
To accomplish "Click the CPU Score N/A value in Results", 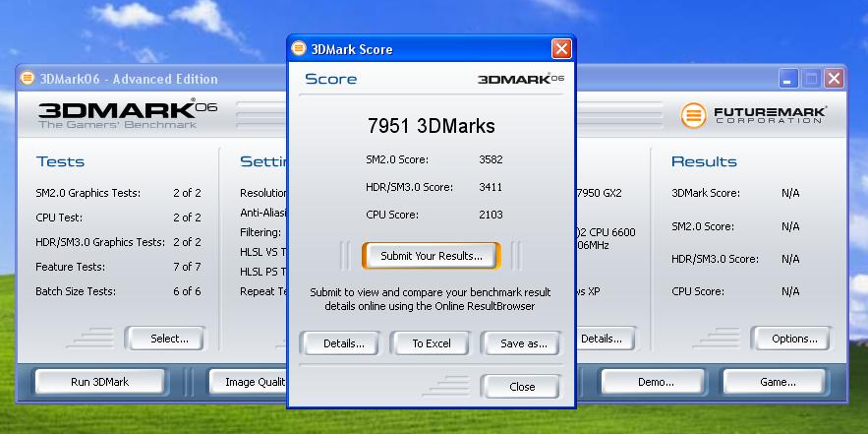I will pyautogui.click(x=790, y=291).
